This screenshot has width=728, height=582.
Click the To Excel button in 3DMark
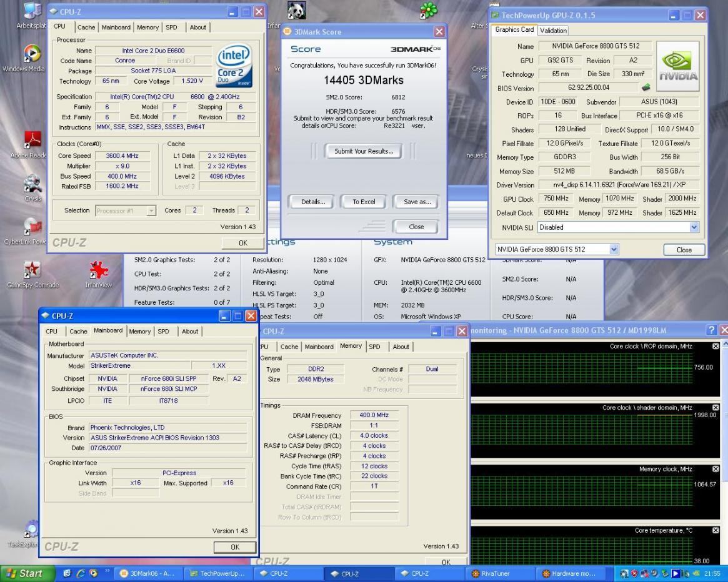[x=364, y=202]
